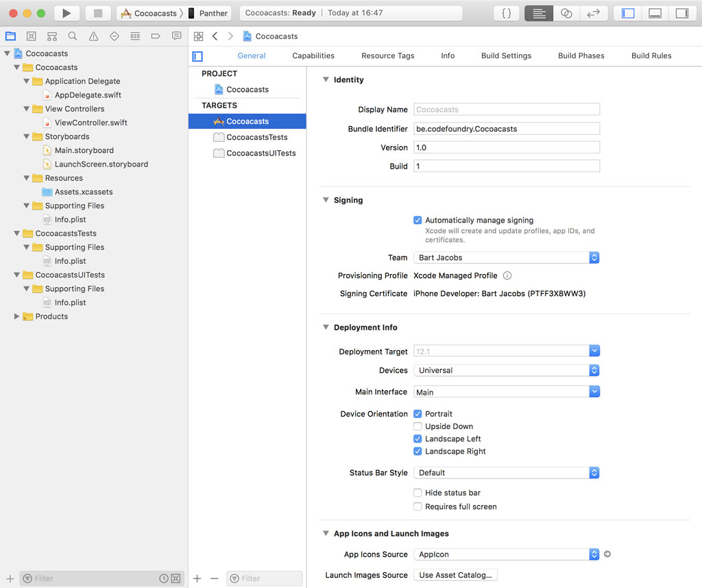Open the Breakpoint navigator icon

(x=154, y=36)
